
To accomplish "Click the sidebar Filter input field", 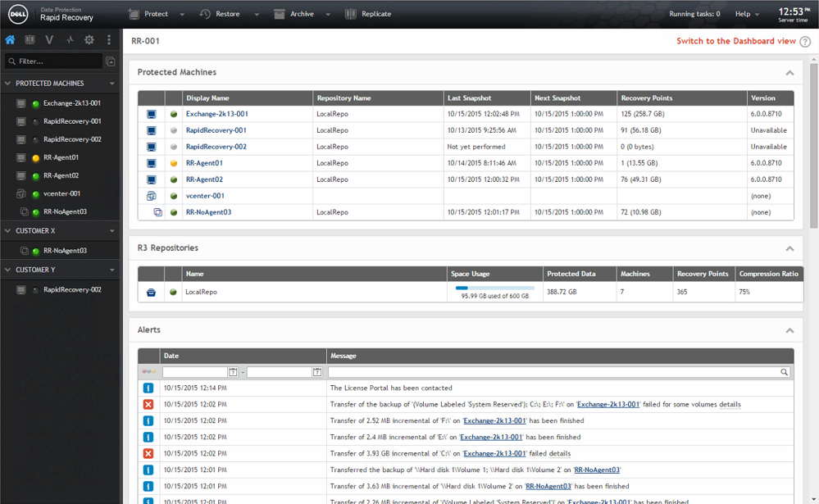I will (54, 61).
